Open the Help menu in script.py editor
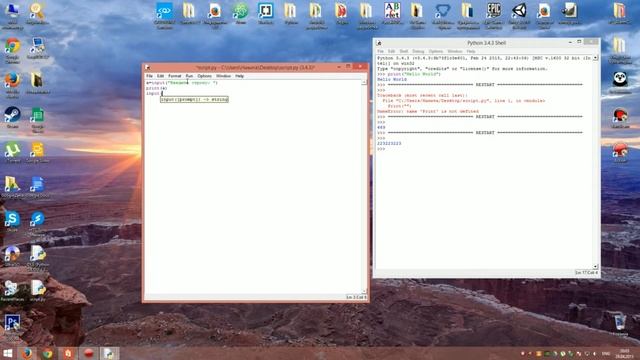 click(239, 76)
